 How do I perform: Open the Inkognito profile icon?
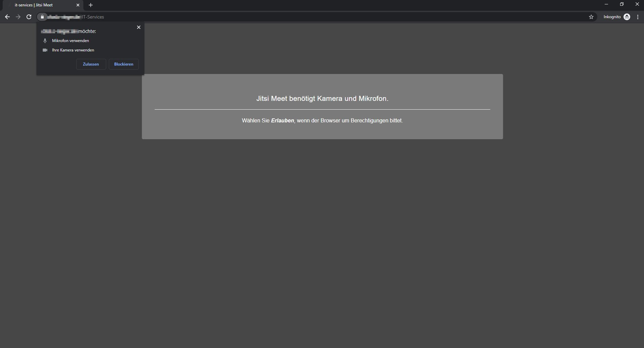(x=627, y=17)
